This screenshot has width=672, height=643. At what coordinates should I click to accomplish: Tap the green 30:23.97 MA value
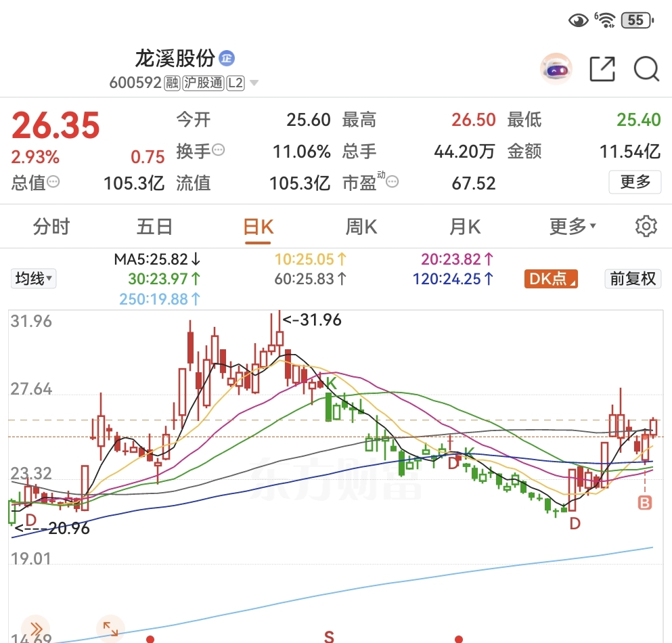(x=164, y=279)
